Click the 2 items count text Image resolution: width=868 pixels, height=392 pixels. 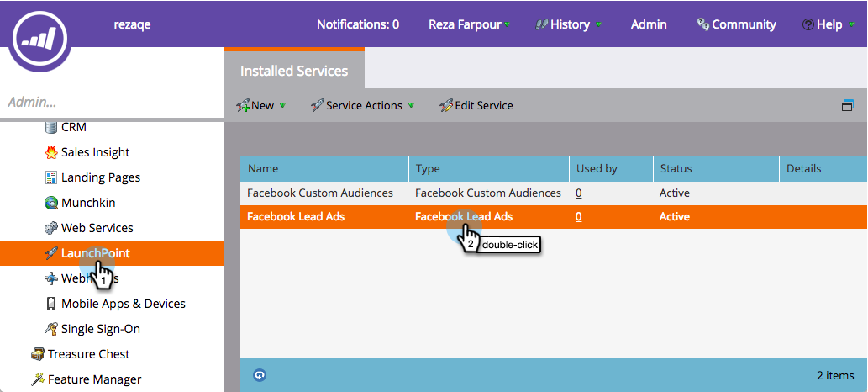(835, 375)
